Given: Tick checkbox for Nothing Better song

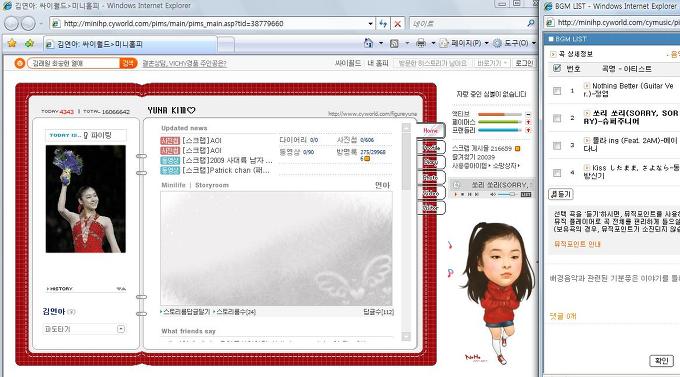Looking at the screenshot, I should pos(557,91).
